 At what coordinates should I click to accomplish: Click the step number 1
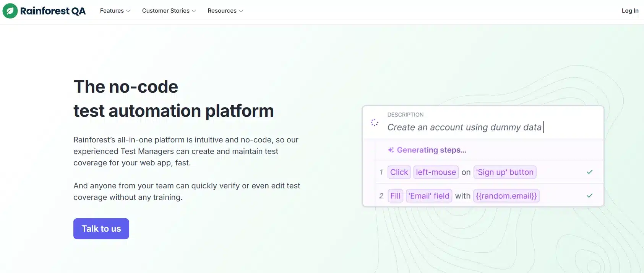click(x=381, y=172)
